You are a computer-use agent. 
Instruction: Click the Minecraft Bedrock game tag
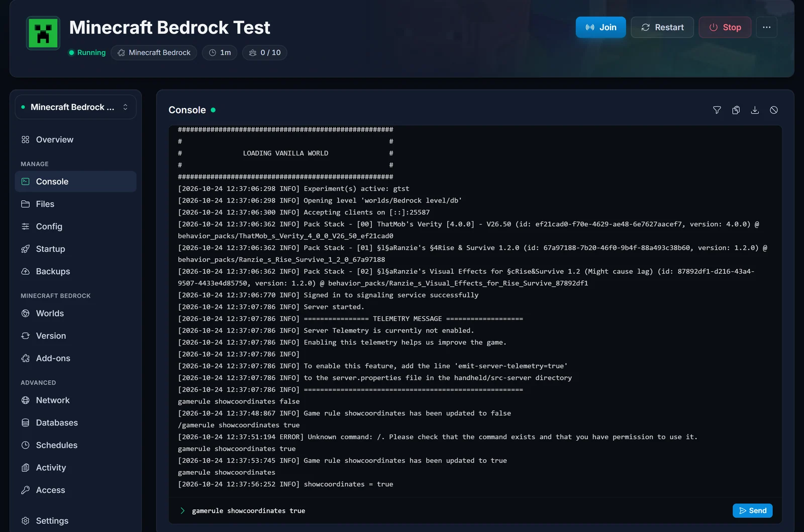tap(154, 53)
